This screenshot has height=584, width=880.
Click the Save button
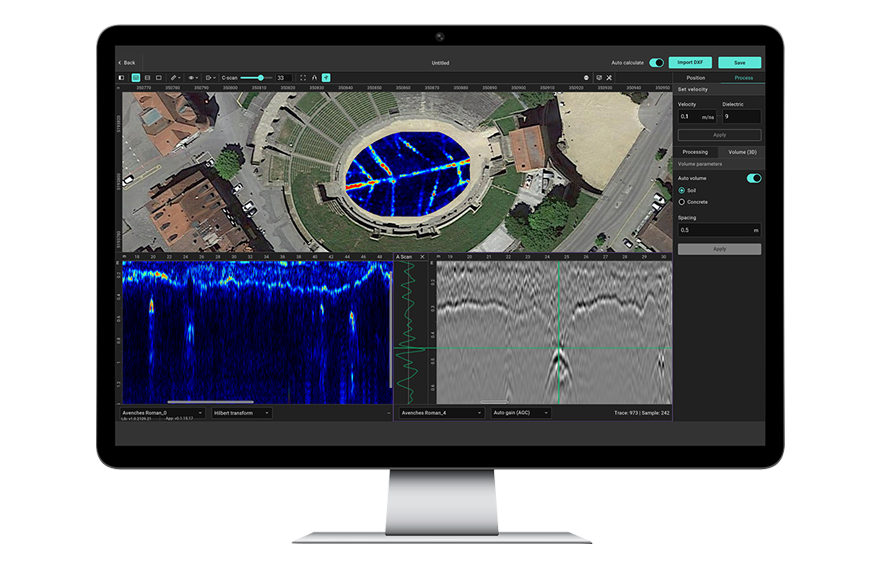pyautogui.click(x=740, y=62)
